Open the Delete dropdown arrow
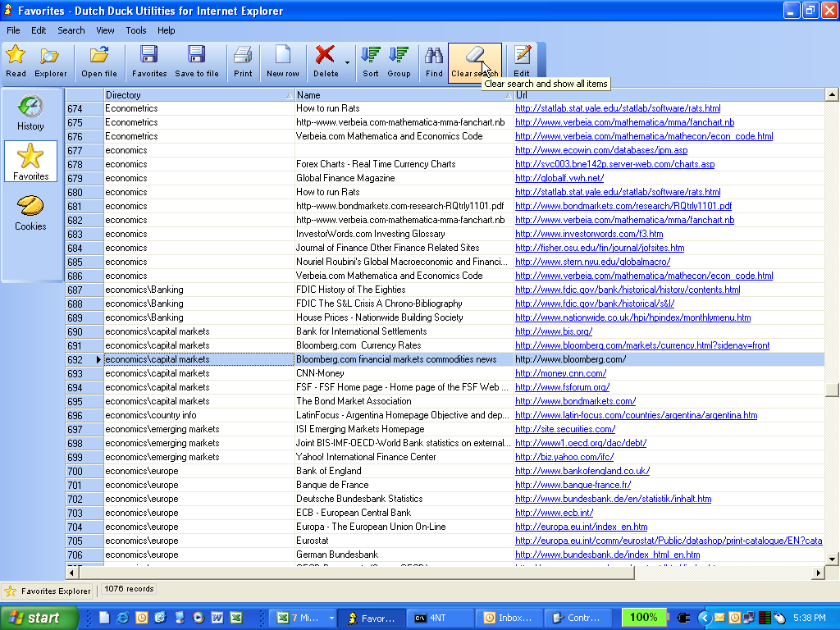The image size is (840, 630). (347, 63)
